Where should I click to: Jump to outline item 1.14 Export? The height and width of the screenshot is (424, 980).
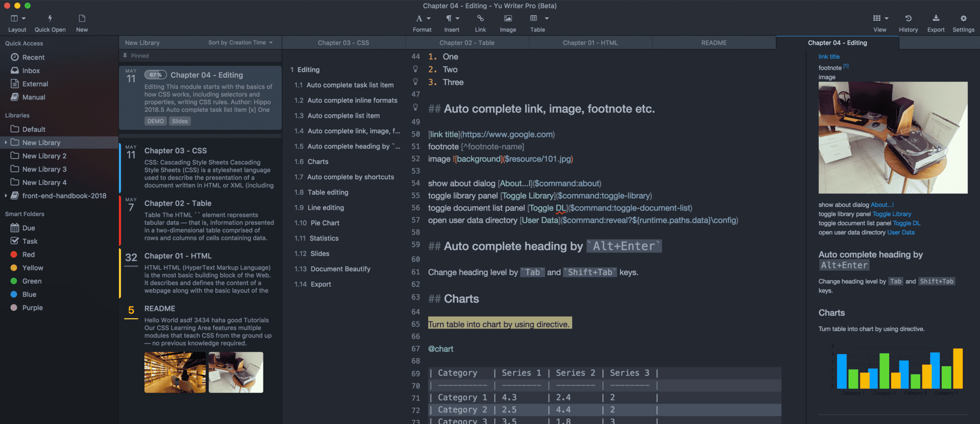(x=312, y=284)
